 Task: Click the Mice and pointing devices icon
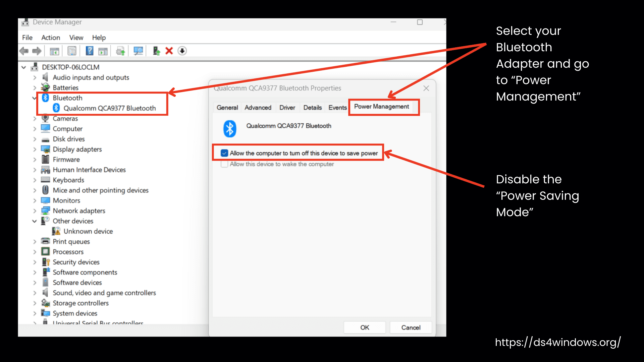pyautogui.click(x=45, y=190)
